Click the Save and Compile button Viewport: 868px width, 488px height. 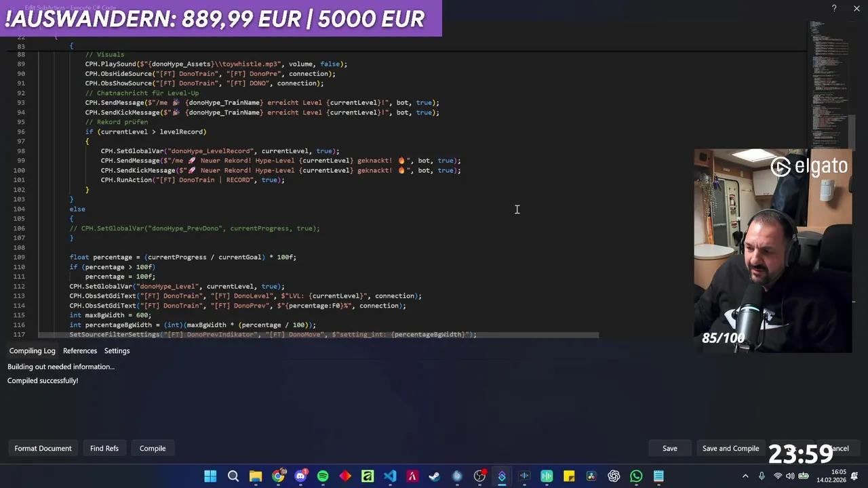(x=730, y=448)
